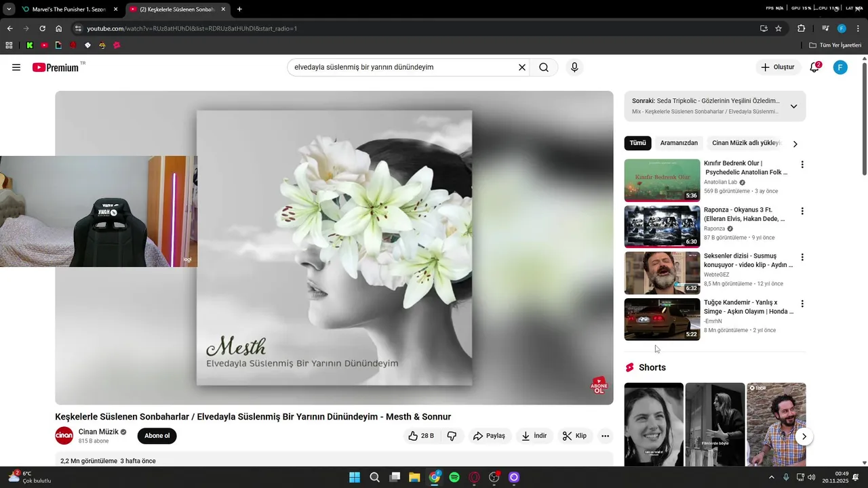The width and height of the screenshot is (868, 488).
Task: Open more actions menu below the video
Action: (606, 436)
